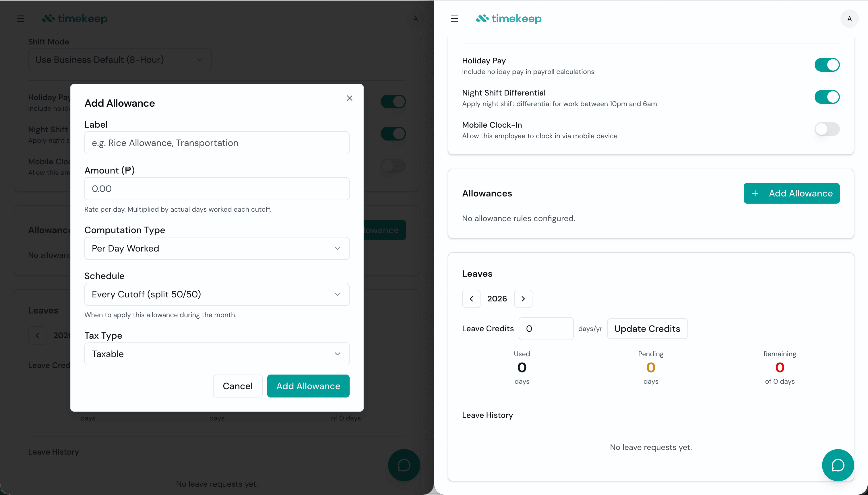Image resolution: width=868 pixels, height=495 pixels.
Task: Click 'Add Allowance' dialog title
Action: [x=119, y=103]
